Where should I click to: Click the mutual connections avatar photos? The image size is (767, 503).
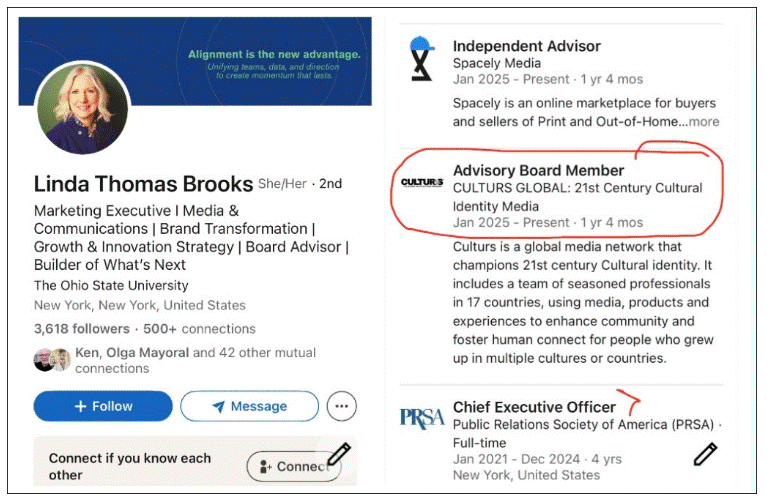tap(52, 360)
